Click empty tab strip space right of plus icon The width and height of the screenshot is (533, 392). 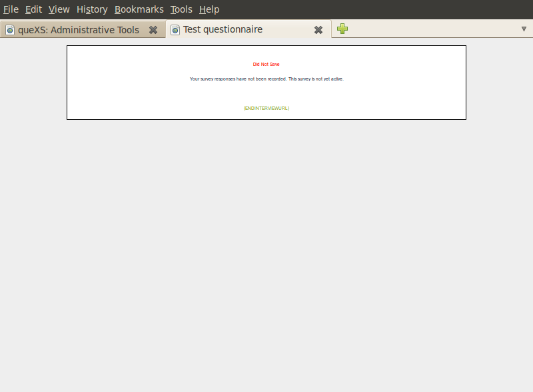click(x=433, y=29)
